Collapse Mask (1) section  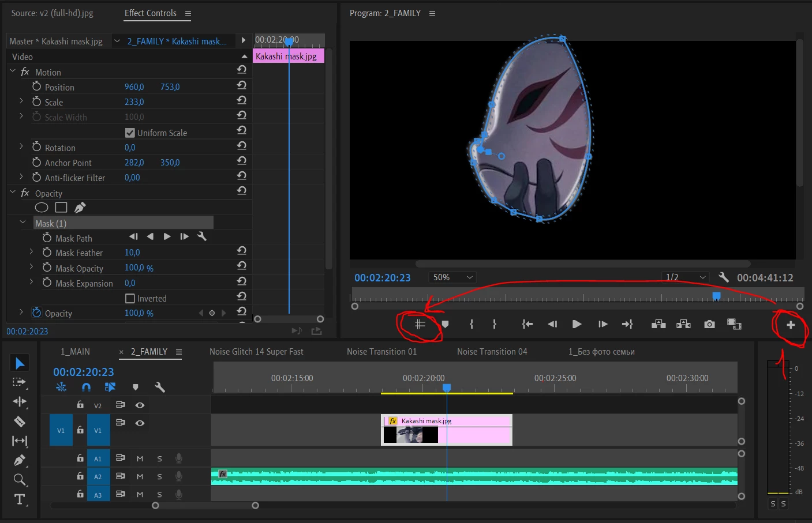point(23,222)
